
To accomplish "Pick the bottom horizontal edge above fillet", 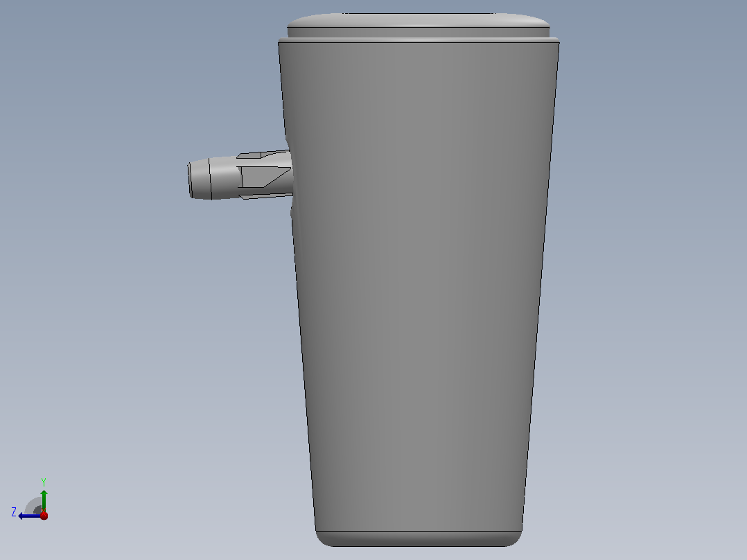I will (419, 531).
